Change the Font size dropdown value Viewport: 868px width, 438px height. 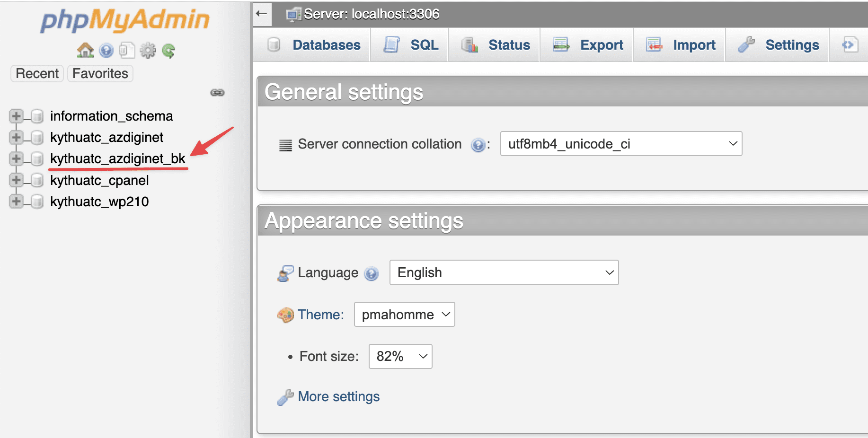point(400,356)
